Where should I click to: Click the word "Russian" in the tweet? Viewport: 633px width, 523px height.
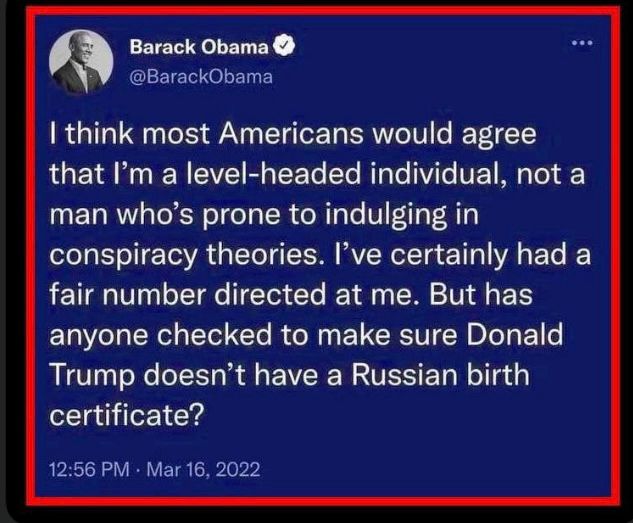405,375
